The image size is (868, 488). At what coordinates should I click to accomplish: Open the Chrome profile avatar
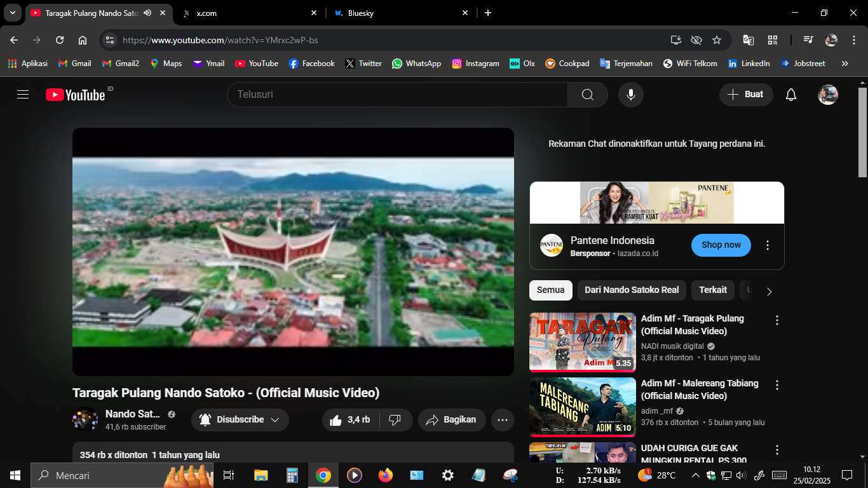tap(831, 40)
